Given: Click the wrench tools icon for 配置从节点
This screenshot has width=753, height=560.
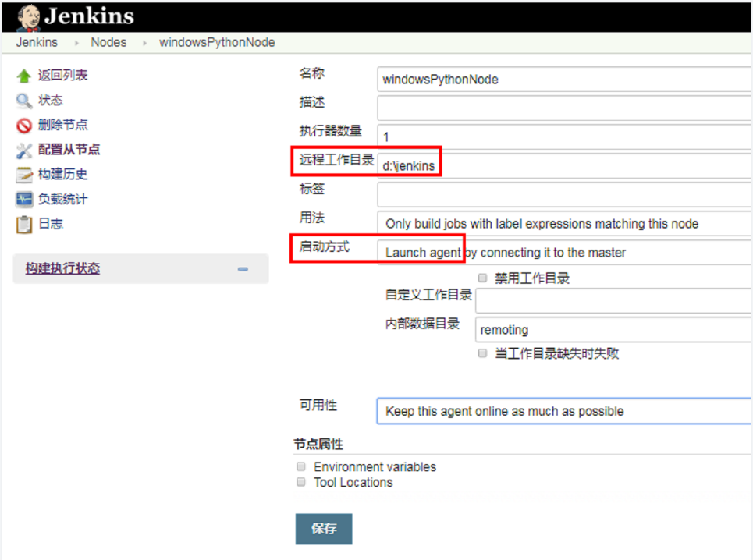Looking at the screenshot, I should (x=24, y=151).
